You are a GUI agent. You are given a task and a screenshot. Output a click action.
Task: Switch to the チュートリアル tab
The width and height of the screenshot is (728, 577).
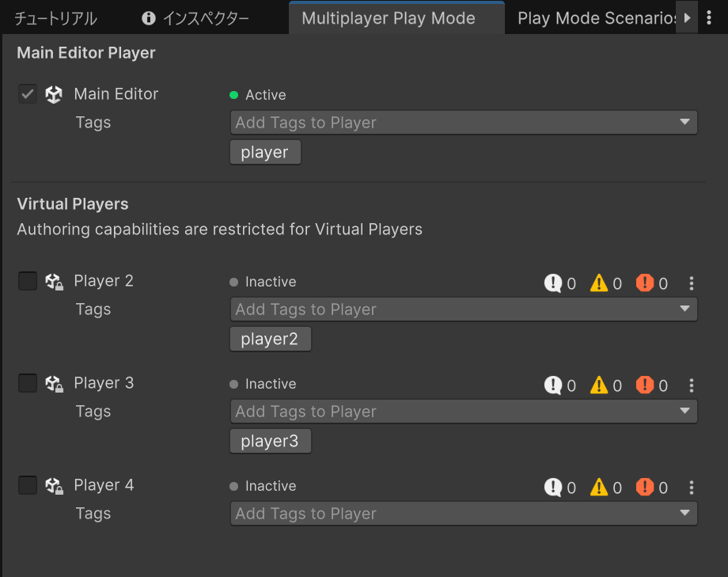[x=55, y=18]
